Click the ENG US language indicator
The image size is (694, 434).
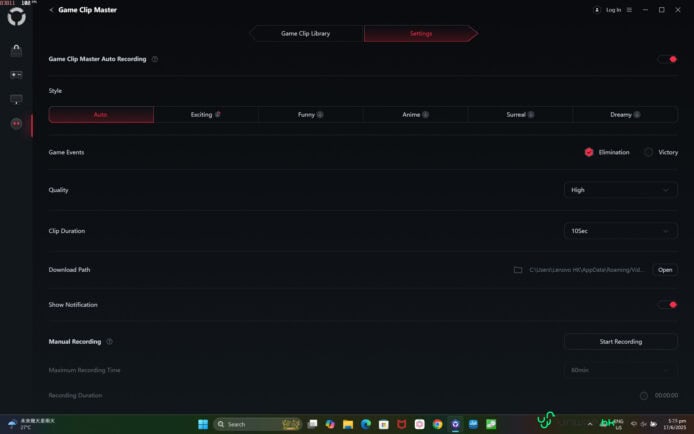pyautogui.click(x=619, y=425)
